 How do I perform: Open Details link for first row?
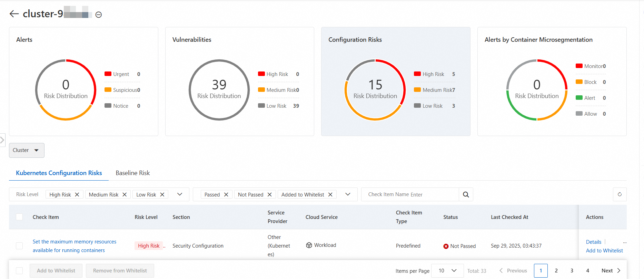click(593, 242)
